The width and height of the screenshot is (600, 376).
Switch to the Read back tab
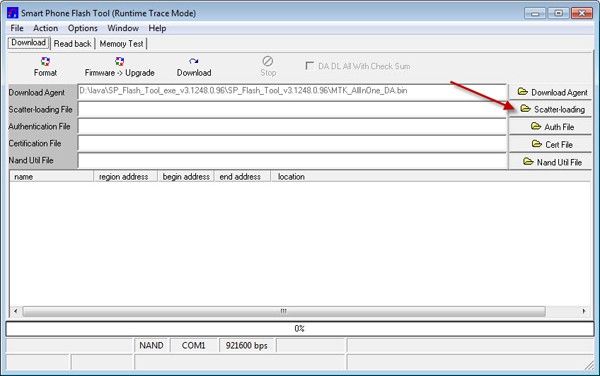click(x=72, y=44)
